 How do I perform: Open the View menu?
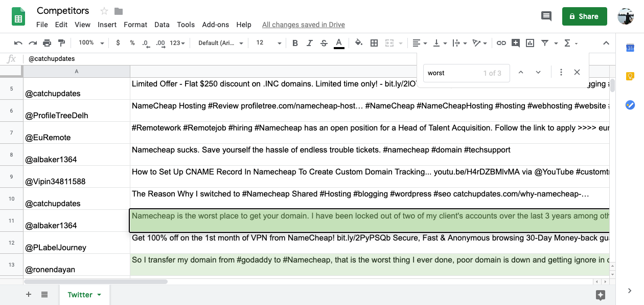pyautogui.click(x=82, y=25)
